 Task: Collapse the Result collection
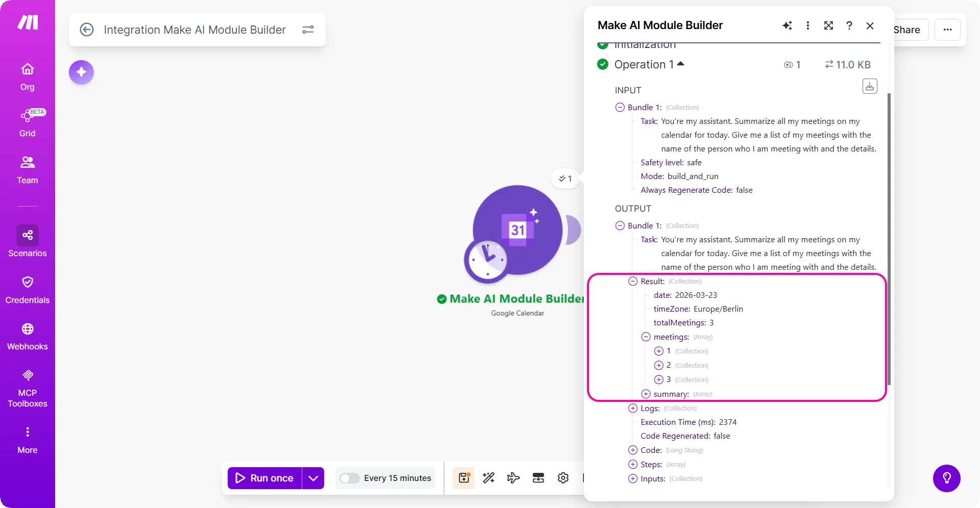coord(633,281)
